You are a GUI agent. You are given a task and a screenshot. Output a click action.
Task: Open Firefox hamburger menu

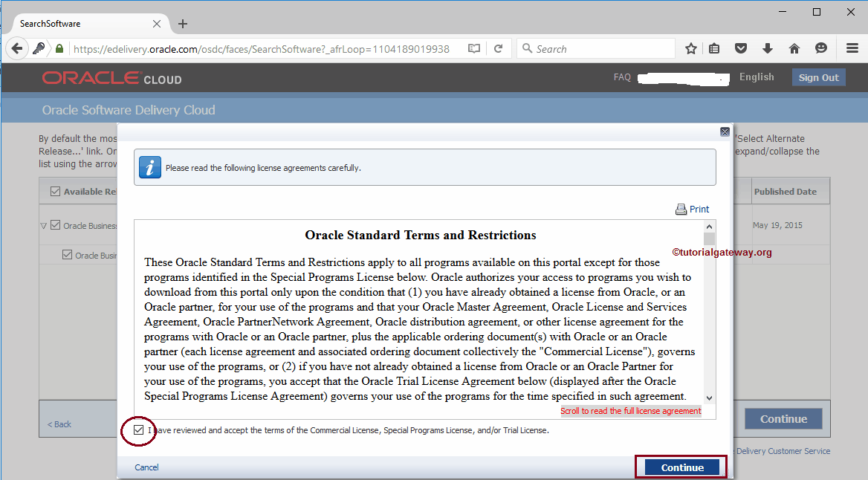tap(852, 49)
